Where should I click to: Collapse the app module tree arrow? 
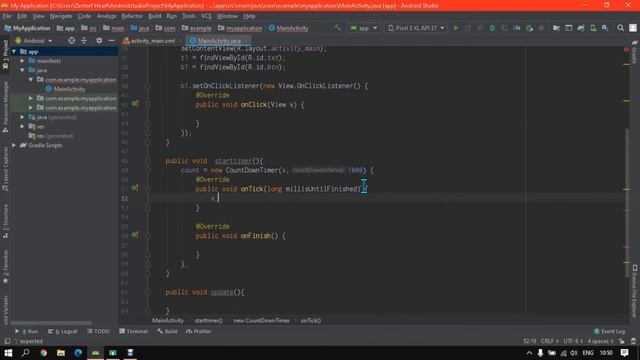pyautogui.click(x=14, y=52)
